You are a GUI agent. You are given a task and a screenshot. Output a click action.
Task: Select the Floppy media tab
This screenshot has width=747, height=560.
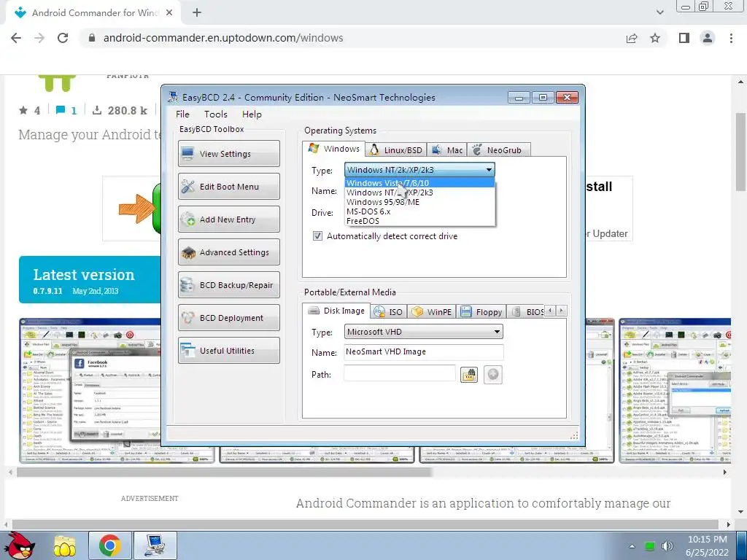pyautogui.click(x=481, y=312)
